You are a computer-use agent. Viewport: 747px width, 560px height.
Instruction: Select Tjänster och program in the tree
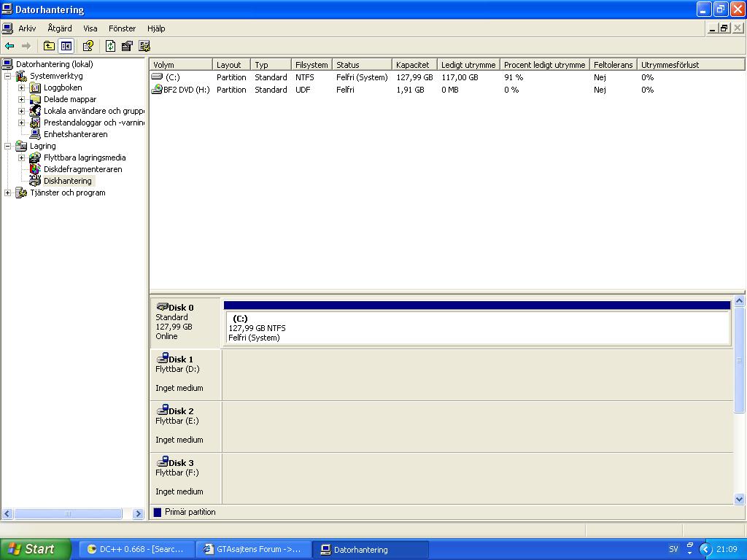(x=67, y=192)
